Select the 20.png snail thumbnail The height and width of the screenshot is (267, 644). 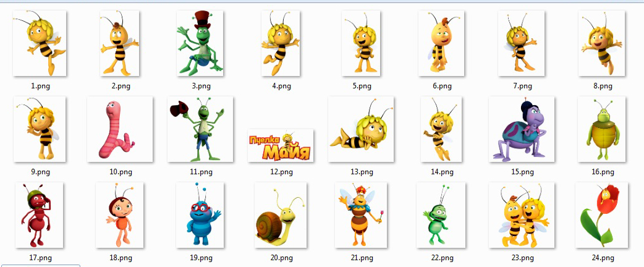click(x=281, y=215)
